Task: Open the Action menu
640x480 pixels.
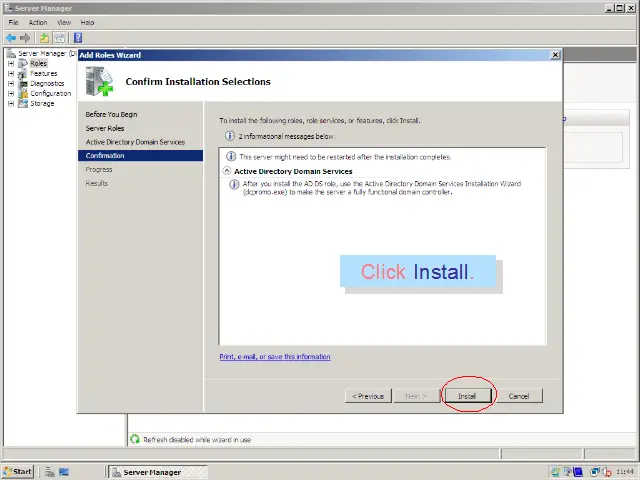Action: 38,22
